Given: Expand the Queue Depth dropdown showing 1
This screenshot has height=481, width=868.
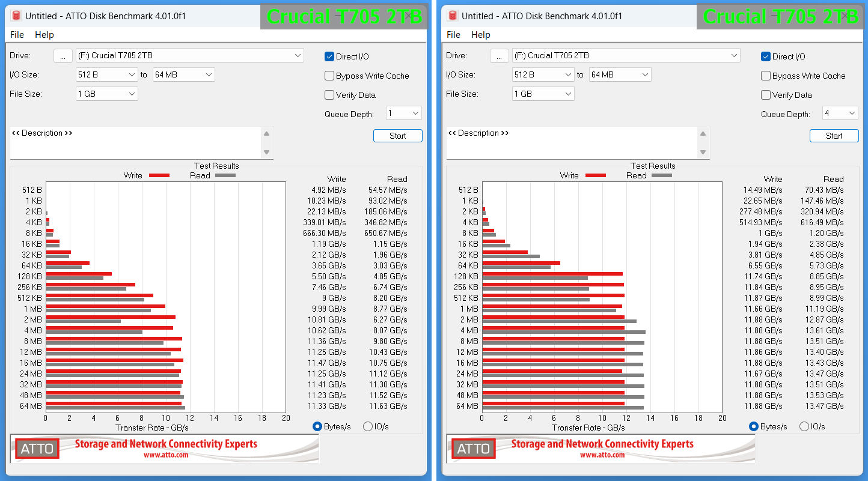Looking at the screenshot, I should click(403, 113).
